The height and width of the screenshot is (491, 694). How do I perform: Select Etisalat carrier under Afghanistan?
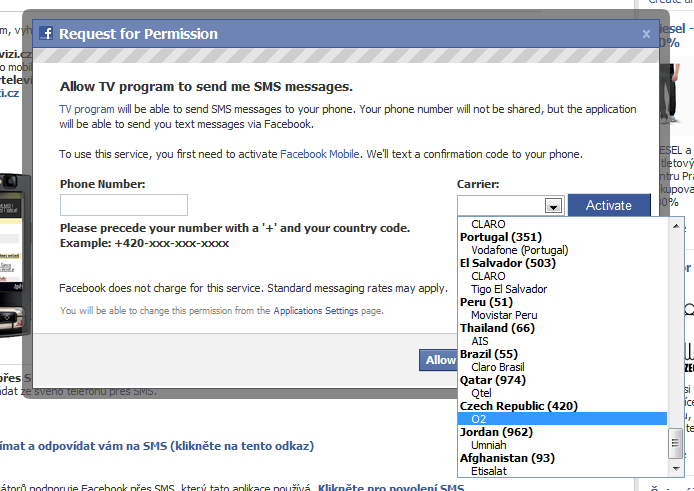[x=562, y=471]
